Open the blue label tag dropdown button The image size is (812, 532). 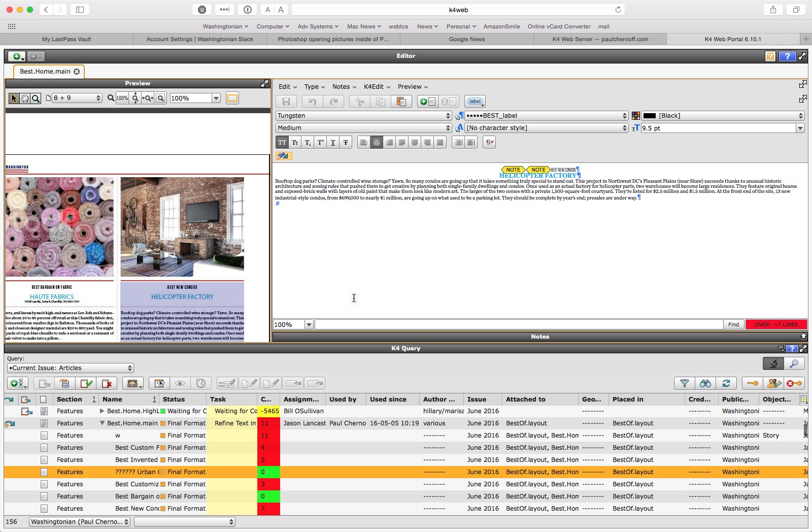pyautogui.click(x=475, y=102)
